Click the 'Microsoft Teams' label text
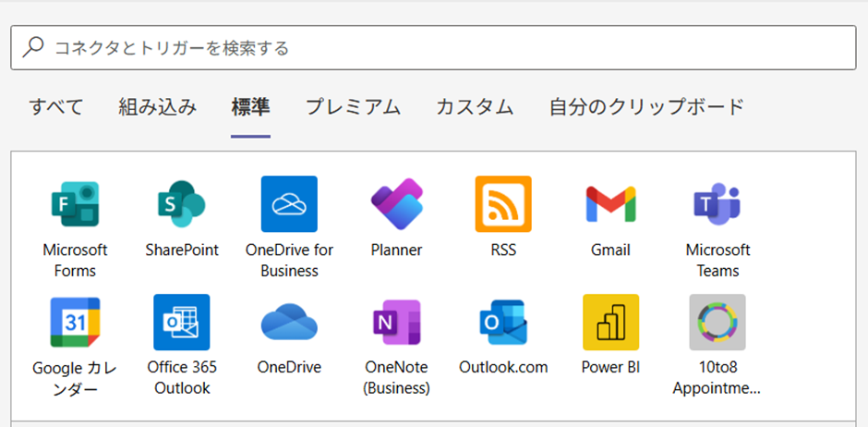This screenshot has width=868, height=427. 717,261
